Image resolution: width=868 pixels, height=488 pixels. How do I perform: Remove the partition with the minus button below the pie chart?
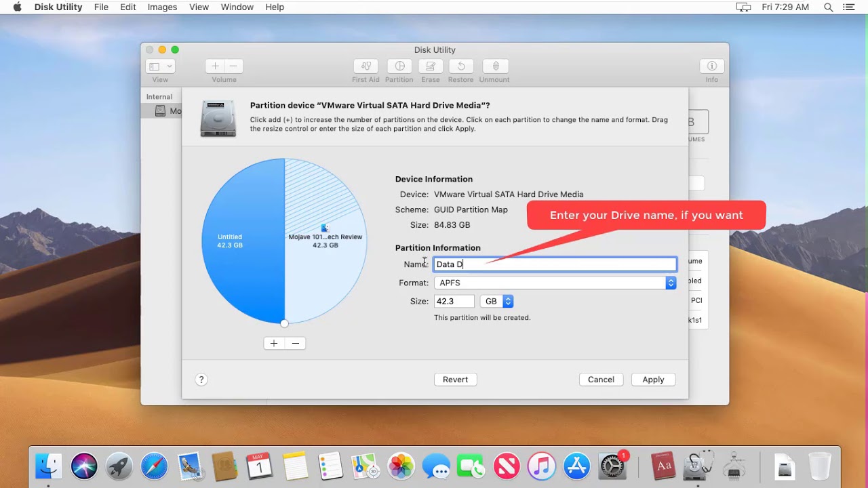(296, 343)
